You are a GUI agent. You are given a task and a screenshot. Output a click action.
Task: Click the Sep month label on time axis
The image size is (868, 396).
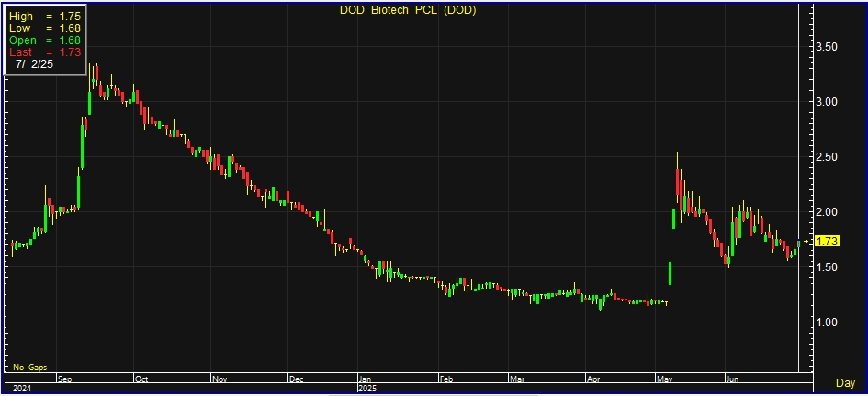coord(65,379)
